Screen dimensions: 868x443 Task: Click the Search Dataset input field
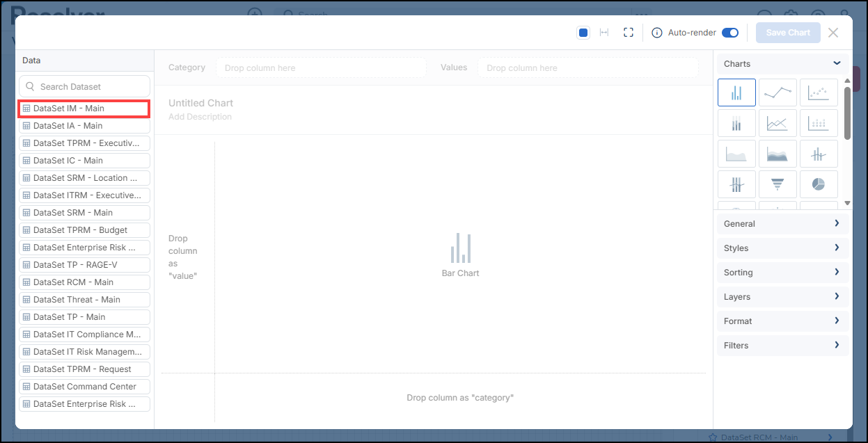click(x=84, y=87)
